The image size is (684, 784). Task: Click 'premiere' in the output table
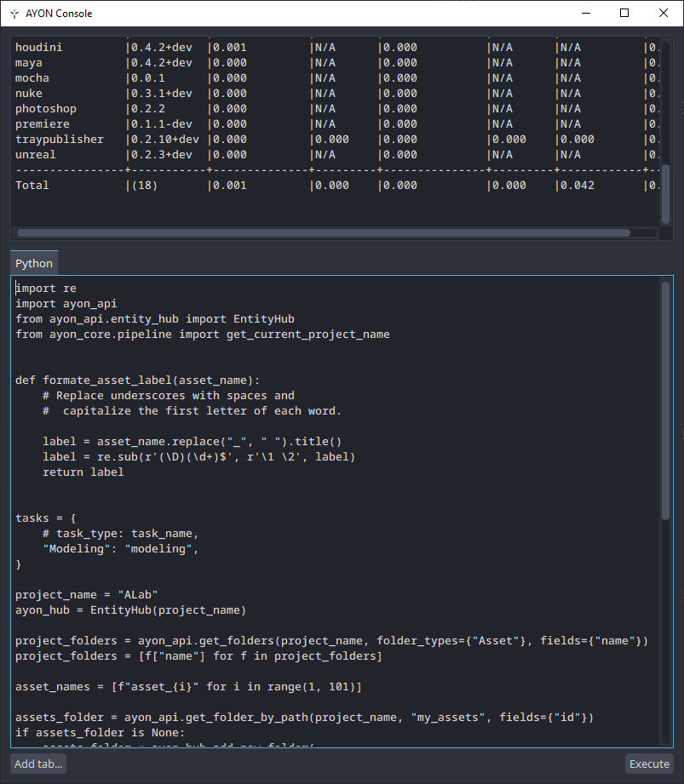tap(43, 124)
